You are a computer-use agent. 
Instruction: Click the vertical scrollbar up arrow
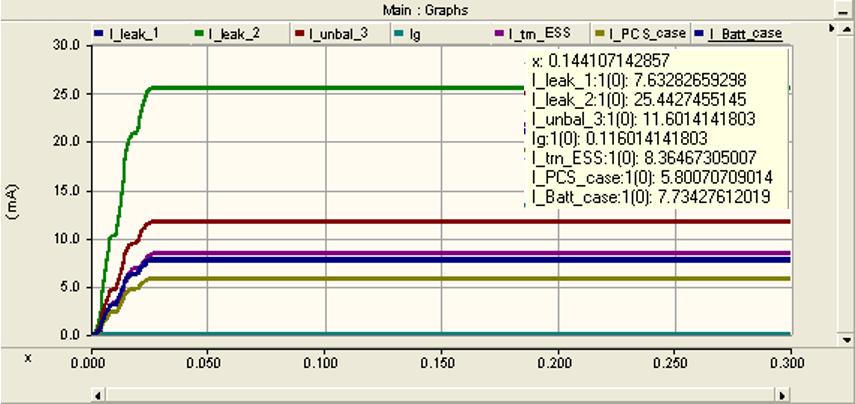(846, 28)
